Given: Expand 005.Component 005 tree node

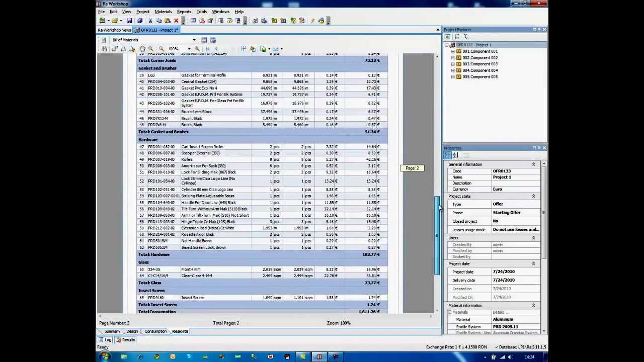Looking at the screenshot, I should tap(453, 77).
